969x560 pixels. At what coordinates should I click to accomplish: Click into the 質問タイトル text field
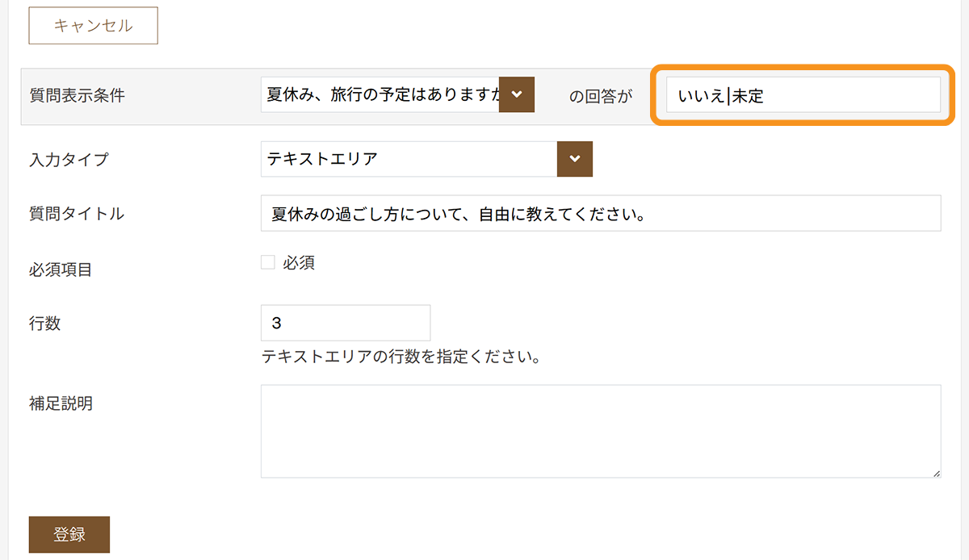tap(601, 213)
